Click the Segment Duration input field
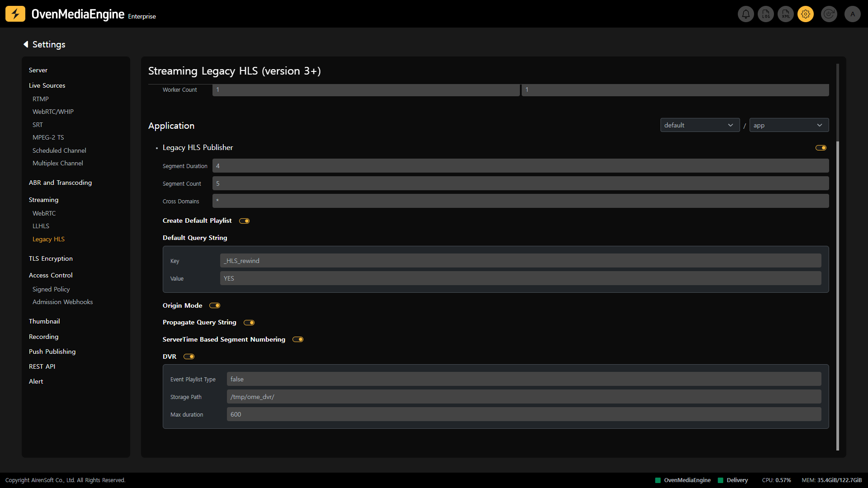Image resolution: width=868 pixels, height=488 pixels. click(x=520, y=166)
